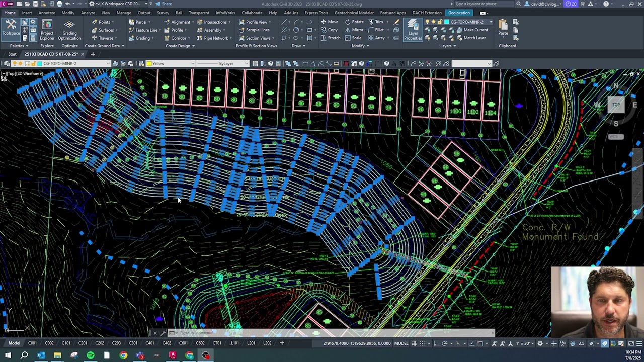Add new layout with plus button
Viewport: 644px width, 362px height.
click(x=282, y=343)
